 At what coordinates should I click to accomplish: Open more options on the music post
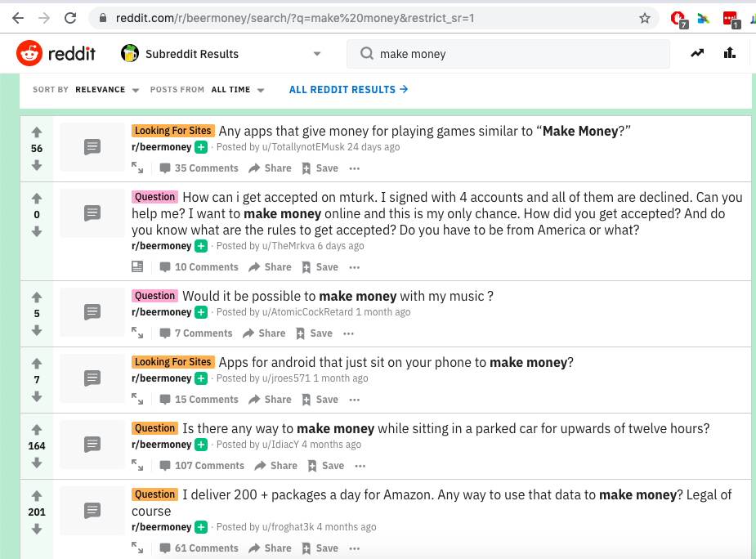coord(349,333)
